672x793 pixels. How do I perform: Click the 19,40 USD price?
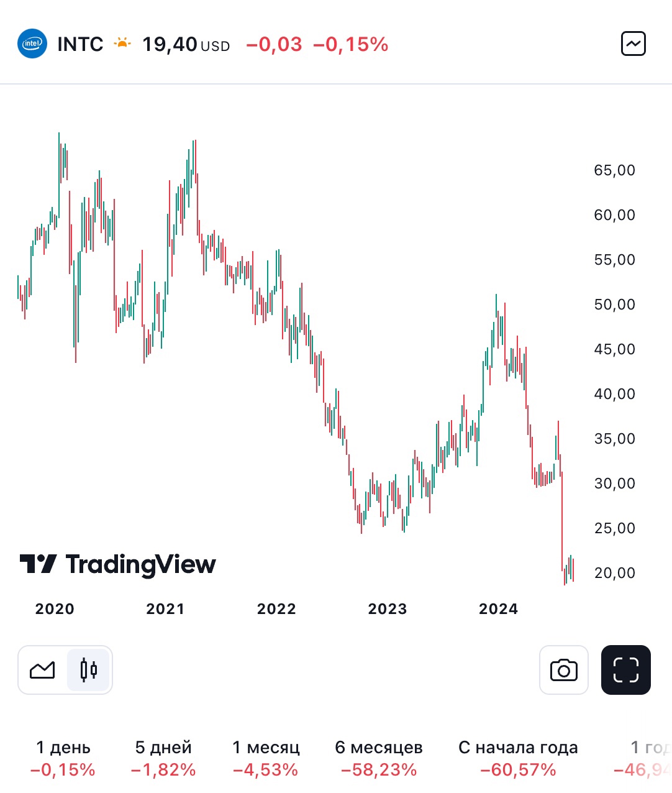pos(186,44)
